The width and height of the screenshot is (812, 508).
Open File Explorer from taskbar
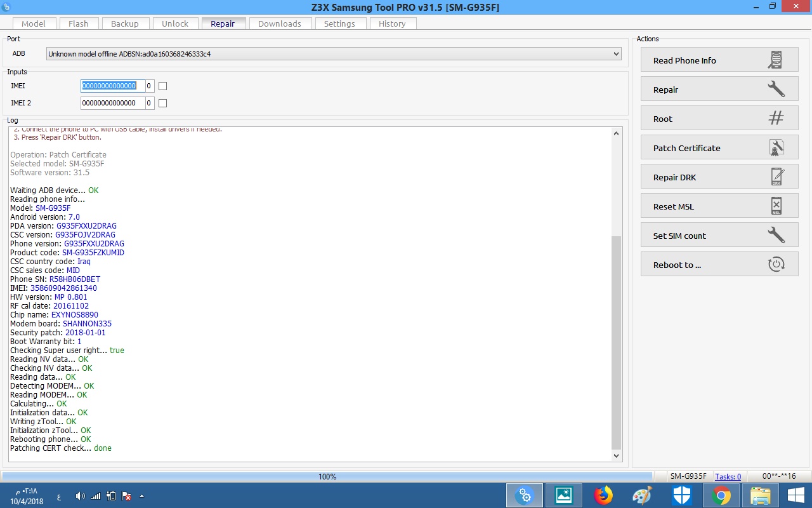click(761, 495)
